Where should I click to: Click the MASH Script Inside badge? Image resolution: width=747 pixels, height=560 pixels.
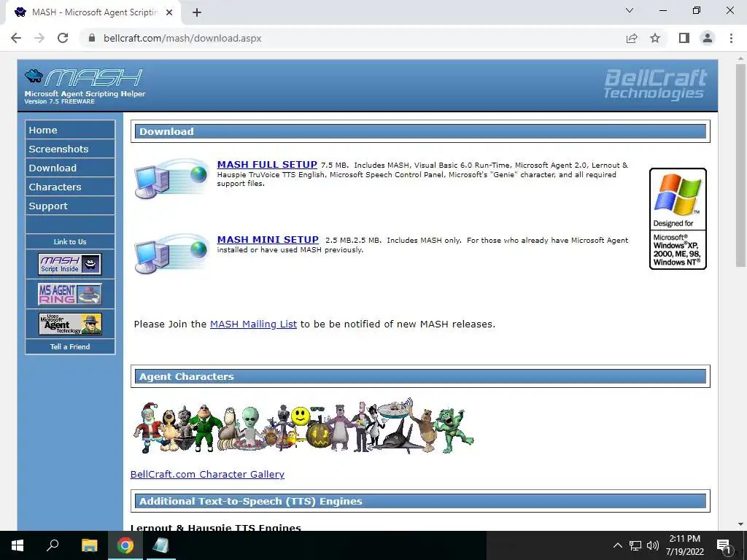pos(70,264)
